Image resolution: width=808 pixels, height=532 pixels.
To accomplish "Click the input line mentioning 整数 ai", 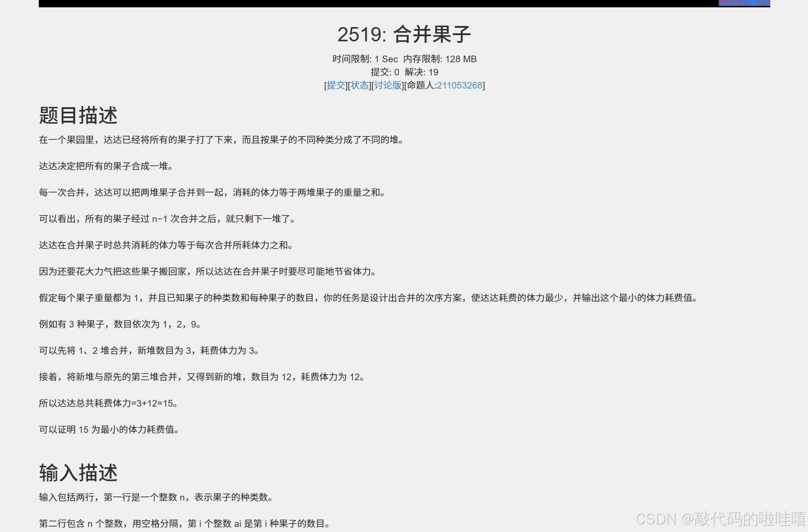I will (x=184, y=524).
